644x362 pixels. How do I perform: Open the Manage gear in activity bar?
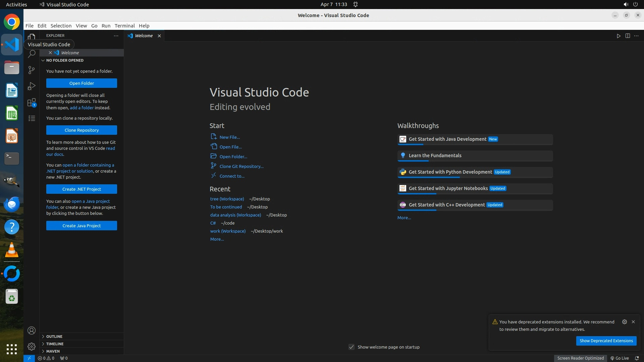click(x=32, y=347)
